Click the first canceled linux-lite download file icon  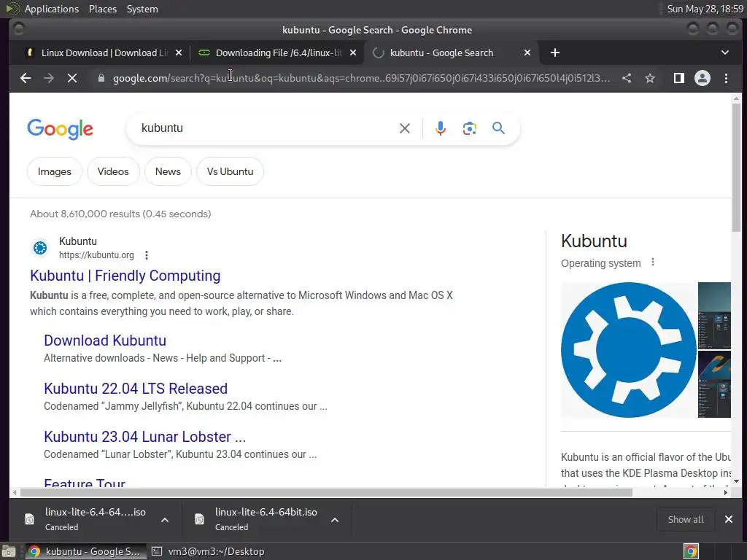pos(29,519)
